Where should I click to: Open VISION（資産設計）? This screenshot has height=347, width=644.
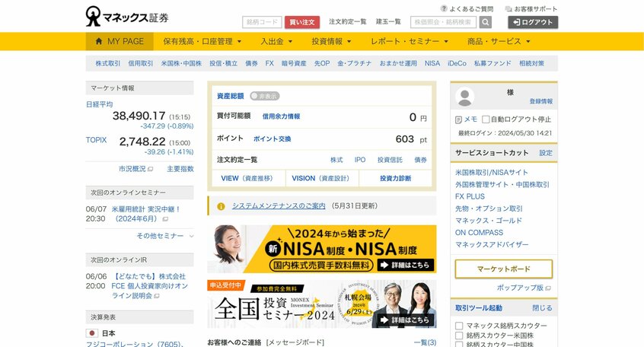pos(320,178)
